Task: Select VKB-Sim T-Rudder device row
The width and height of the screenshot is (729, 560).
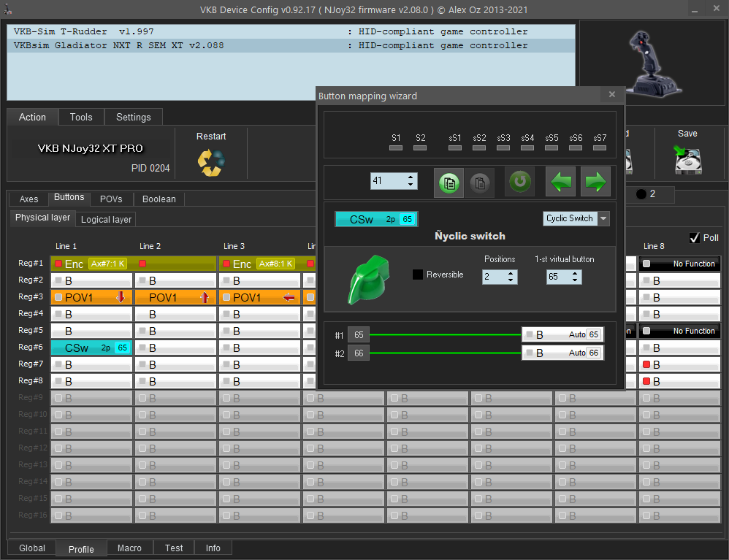Action: pos(291,31)
